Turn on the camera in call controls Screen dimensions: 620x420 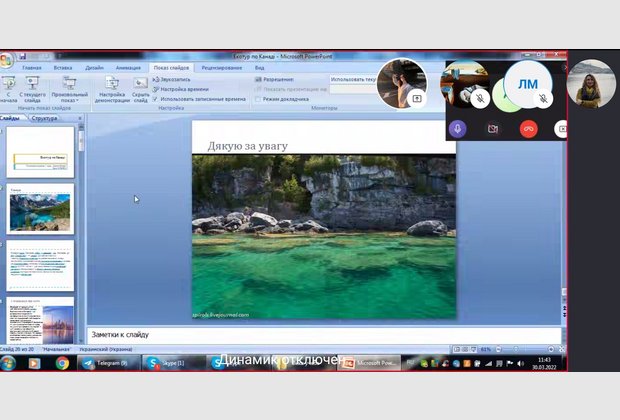(492, 128)
